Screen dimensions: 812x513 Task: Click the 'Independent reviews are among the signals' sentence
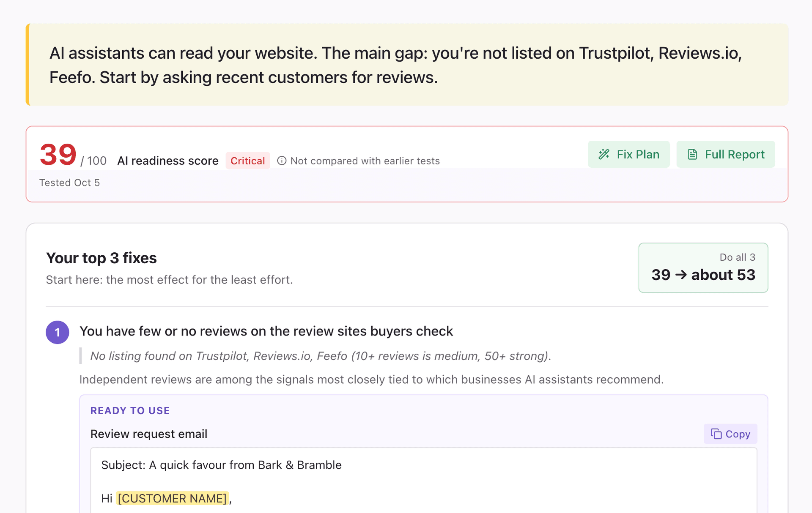(x=371, y=379)
